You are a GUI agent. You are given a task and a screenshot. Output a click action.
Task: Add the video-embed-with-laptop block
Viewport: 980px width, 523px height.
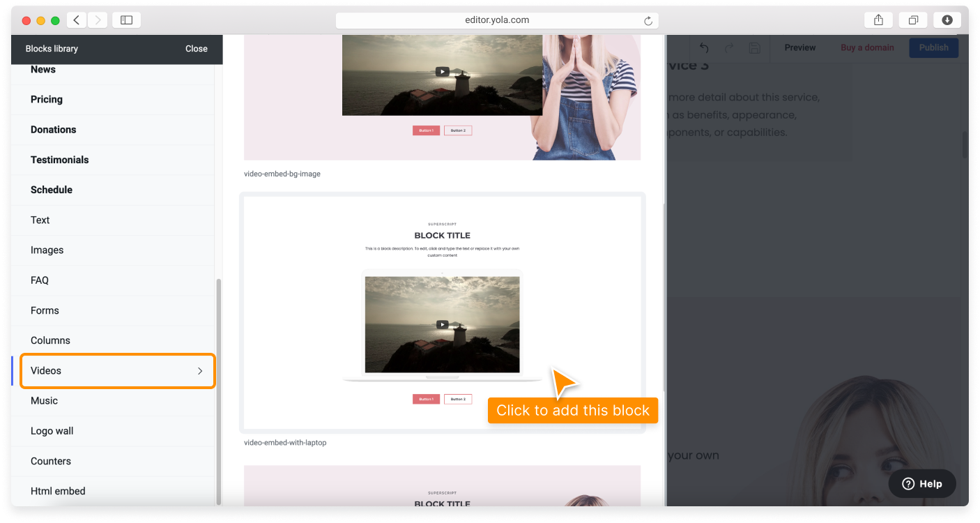tap(443, 314)
